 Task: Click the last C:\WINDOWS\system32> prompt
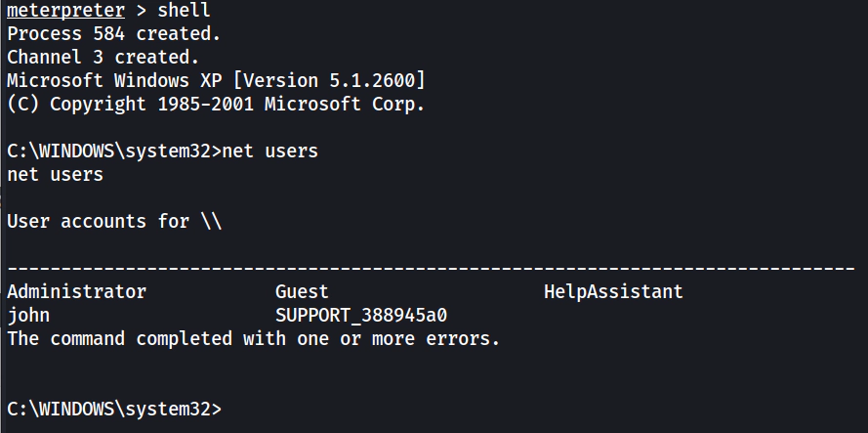point(113,409)
